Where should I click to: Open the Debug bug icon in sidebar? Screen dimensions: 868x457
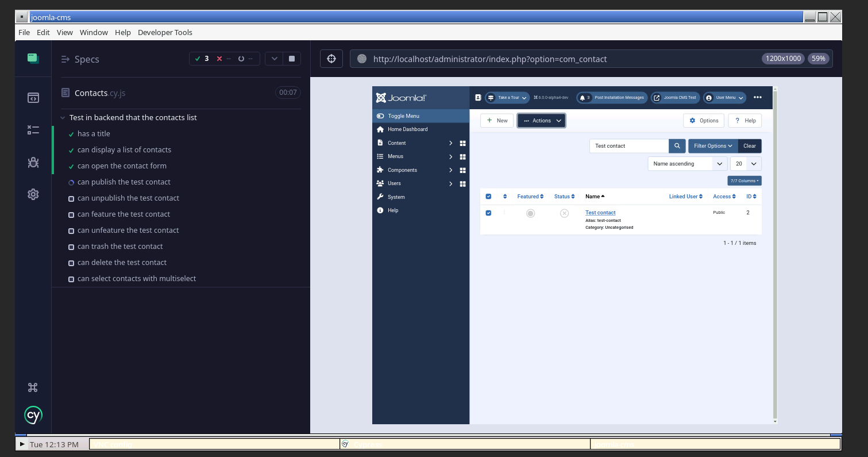[33, 163]
